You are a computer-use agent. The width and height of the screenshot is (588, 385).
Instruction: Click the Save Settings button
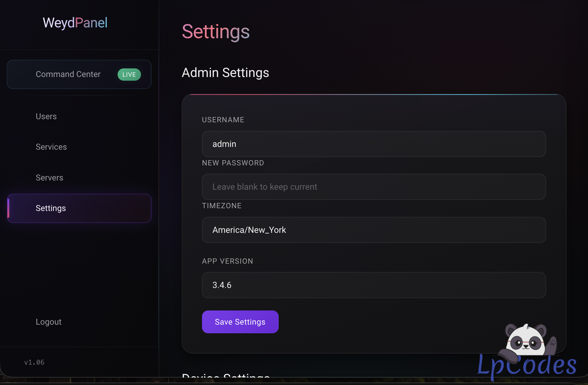(240, 322)
